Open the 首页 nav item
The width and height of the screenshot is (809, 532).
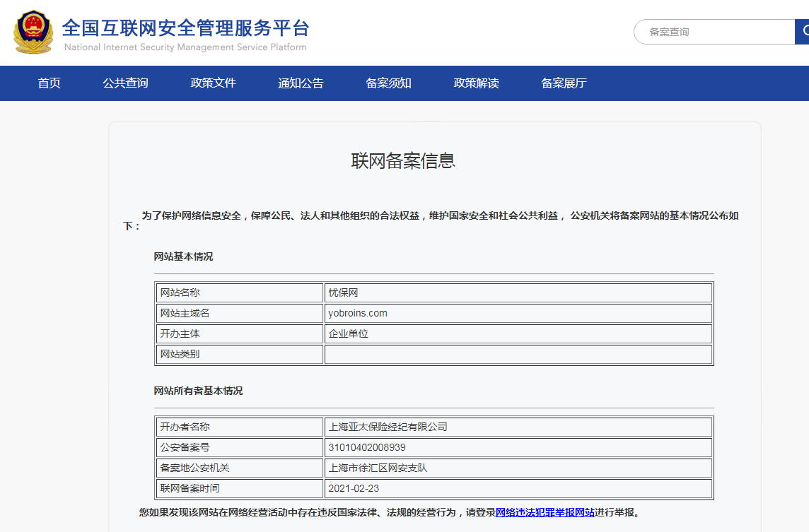point(49,83)
